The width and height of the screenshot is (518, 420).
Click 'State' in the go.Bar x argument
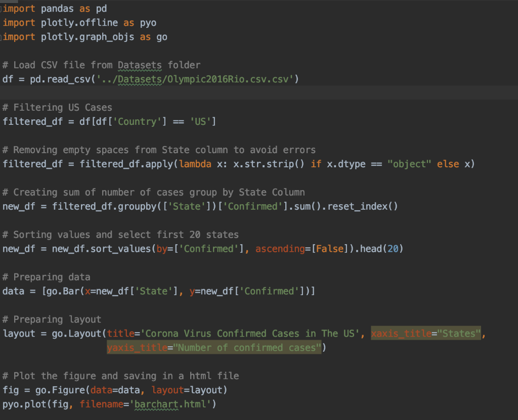point(154,291)
